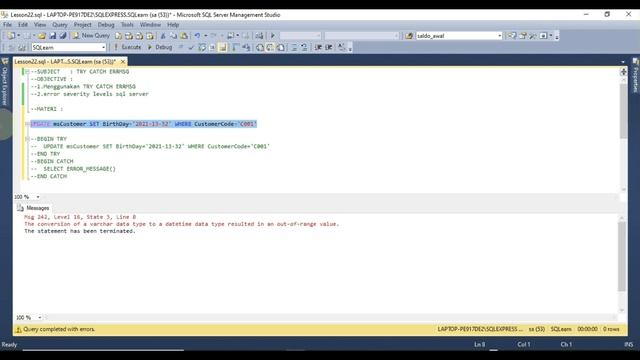Open the File menu

[7, 25]
